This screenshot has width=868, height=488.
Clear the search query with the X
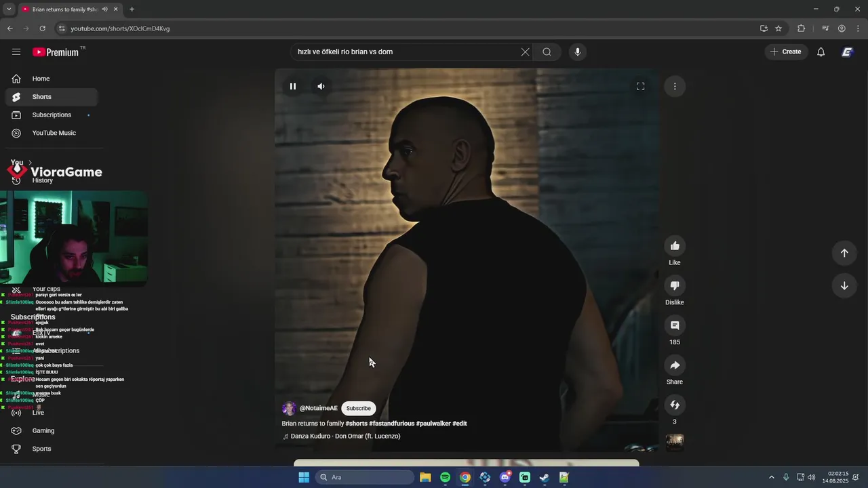(x=525, y=52)
